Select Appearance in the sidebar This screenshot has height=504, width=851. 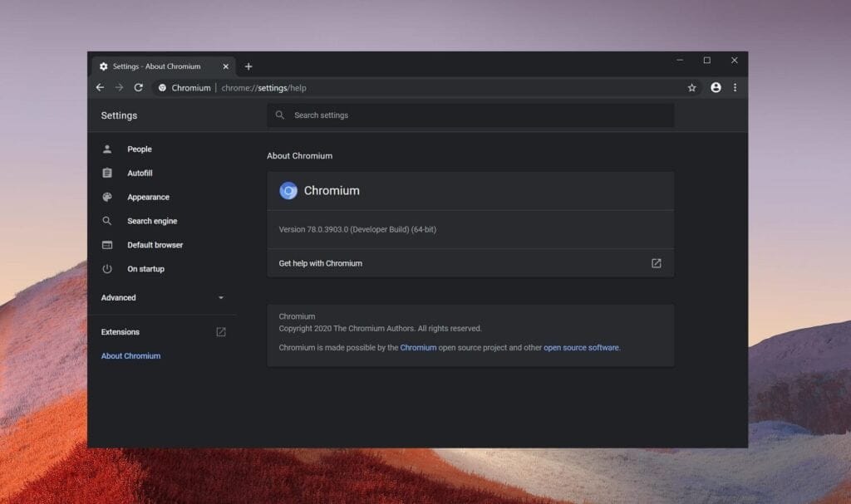pyautogui.click(x=148, y=198)
